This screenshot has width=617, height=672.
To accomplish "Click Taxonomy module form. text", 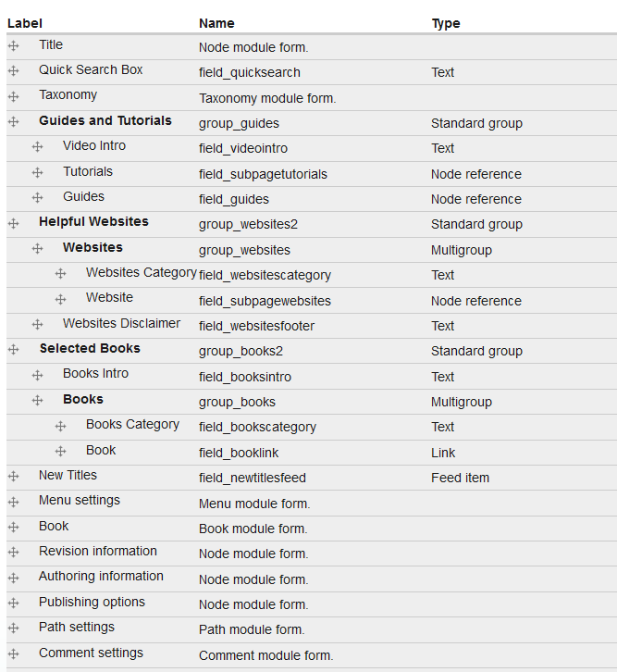I will [x=267, y=98].
